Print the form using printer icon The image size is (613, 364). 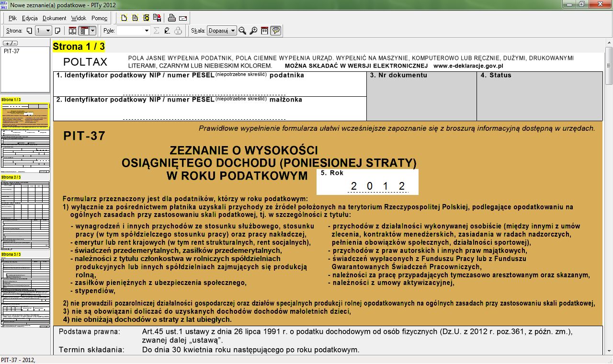(x=172, y=18)
